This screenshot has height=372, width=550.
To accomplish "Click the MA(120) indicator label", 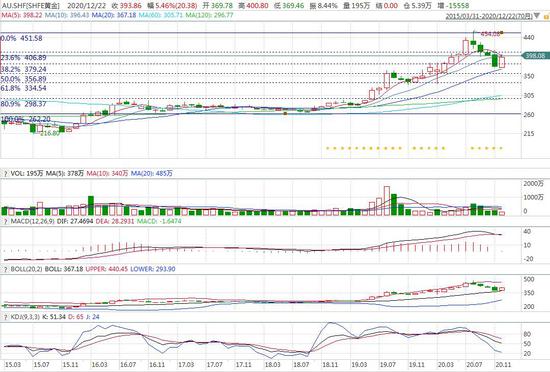I will (209, 15).
